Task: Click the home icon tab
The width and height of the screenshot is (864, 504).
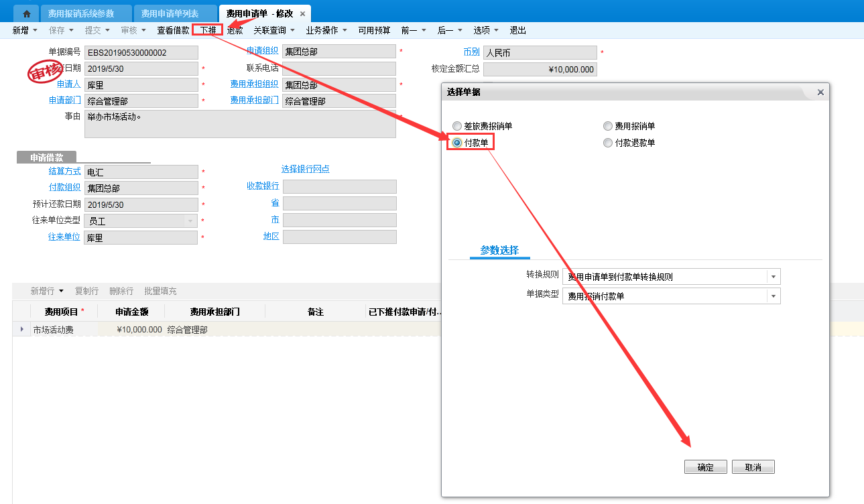Action: [x=27, y=13]
